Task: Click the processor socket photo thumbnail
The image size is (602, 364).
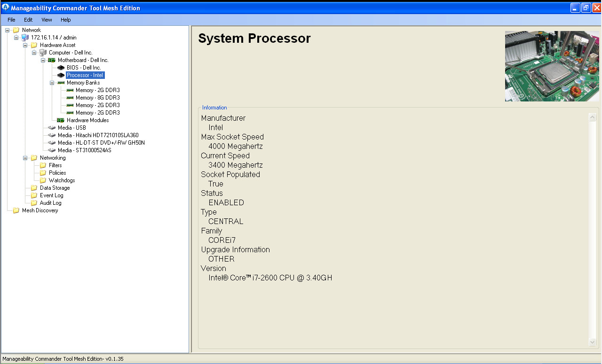Action: 552,66
